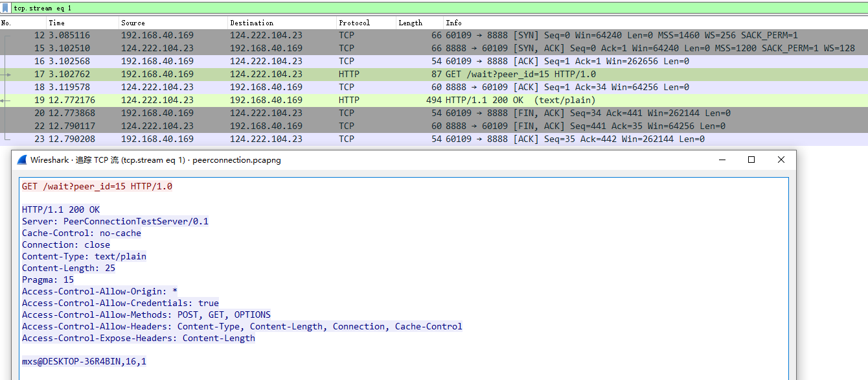Click the GET /wait?peer_id=15 request line in the stream
The image size is (868, 380).
(x=97, y=186)
